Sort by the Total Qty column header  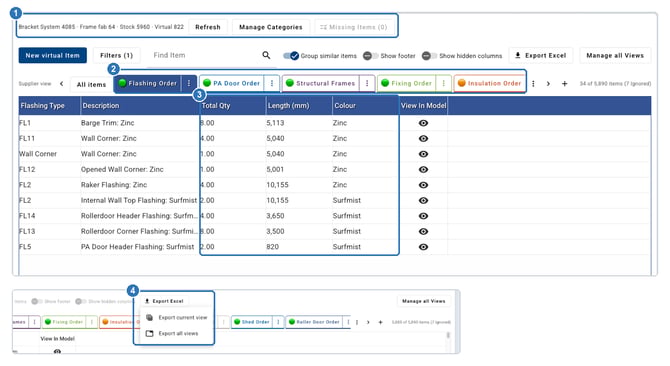(x=232, y=105)
